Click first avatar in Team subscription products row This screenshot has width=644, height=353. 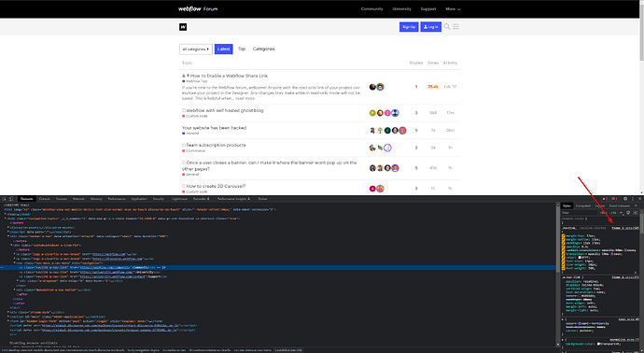[372, 148]
